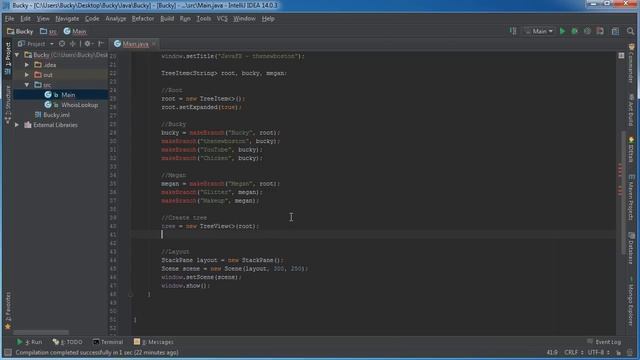640x360 pixels.
Task: Run the Main configuration with green play icon
Action: [x=562, y=31]
